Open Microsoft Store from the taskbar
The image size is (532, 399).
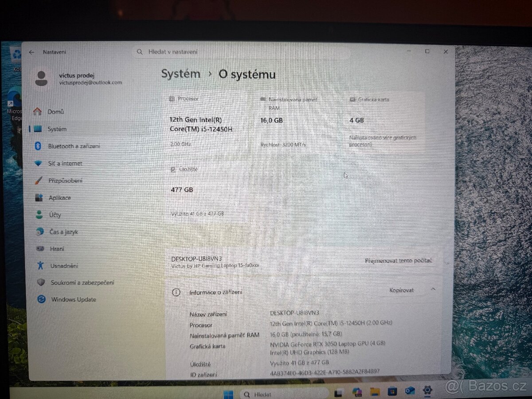392,391
